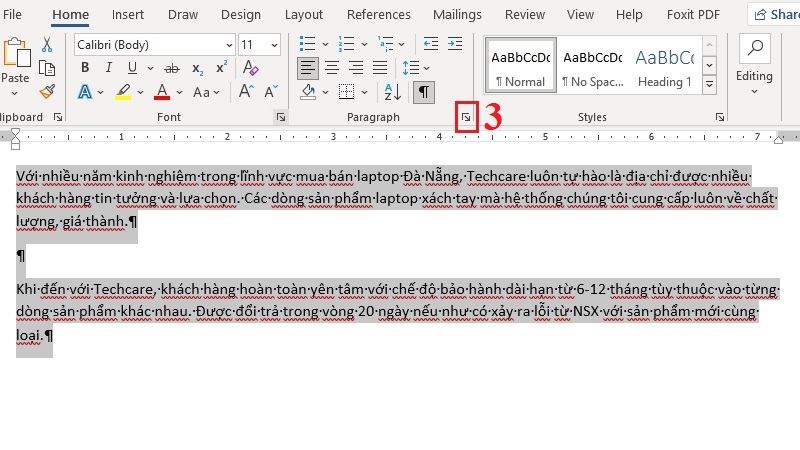Click the Shading paint bucket icon

pos(308,92)
